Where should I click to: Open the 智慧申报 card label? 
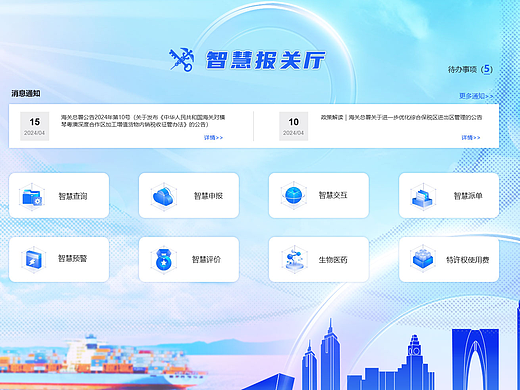pyautogui.click(x=208, y=196)
